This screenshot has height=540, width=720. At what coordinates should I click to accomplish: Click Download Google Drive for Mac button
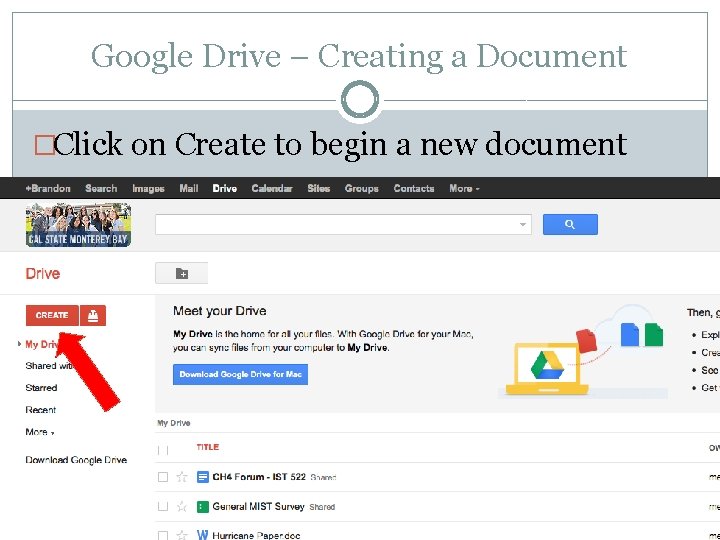(241, 374)
